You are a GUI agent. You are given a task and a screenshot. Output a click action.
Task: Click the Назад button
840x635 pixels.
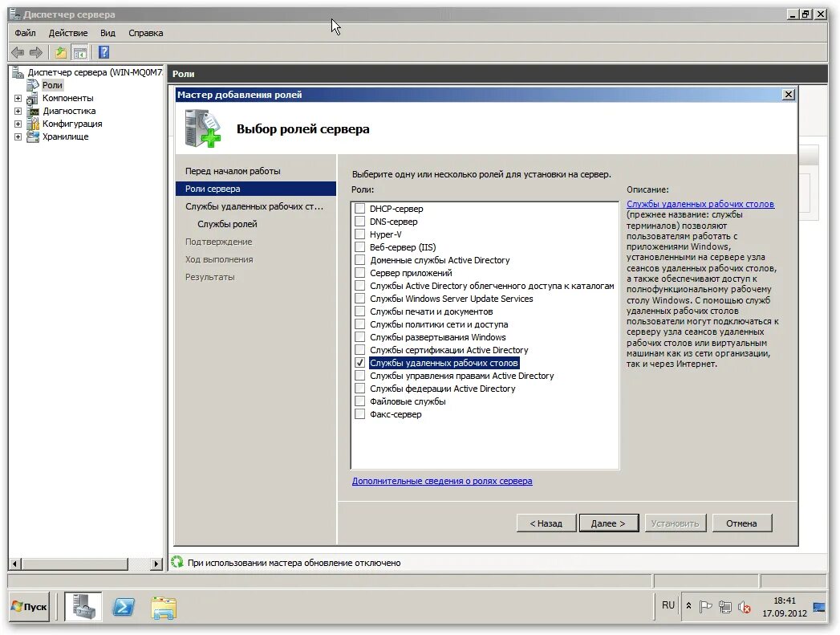coord(546,523)
